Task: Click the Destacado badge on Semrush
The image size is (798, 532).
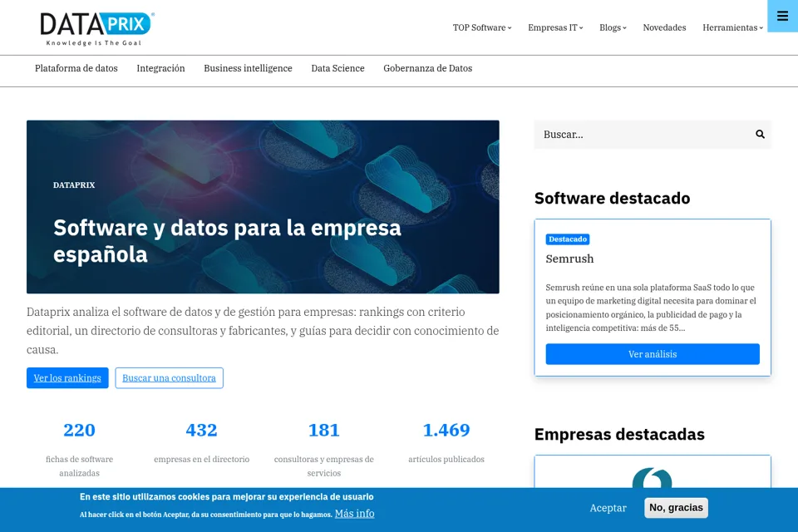Action: tap(568, 239)
